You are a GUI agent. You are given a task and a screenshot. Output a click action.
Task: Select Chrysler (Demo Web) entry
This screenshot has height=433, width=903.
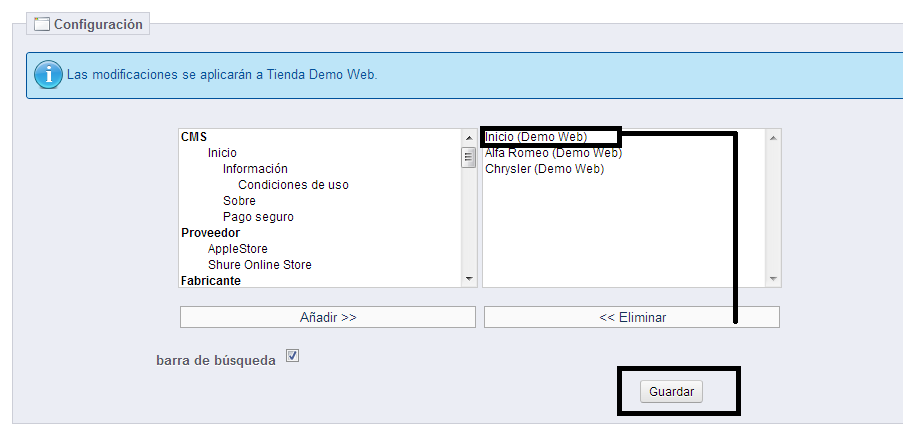tap(544, 169)
